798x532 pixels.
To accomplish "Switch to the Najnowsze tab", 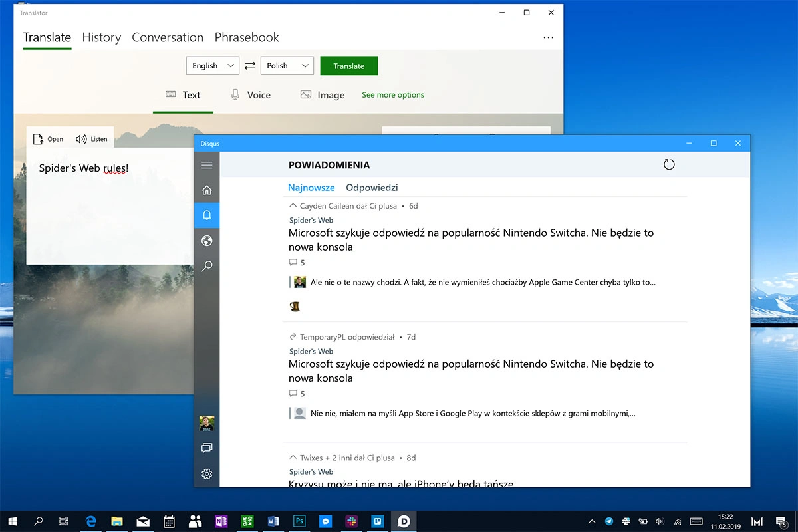I will 311,188.
